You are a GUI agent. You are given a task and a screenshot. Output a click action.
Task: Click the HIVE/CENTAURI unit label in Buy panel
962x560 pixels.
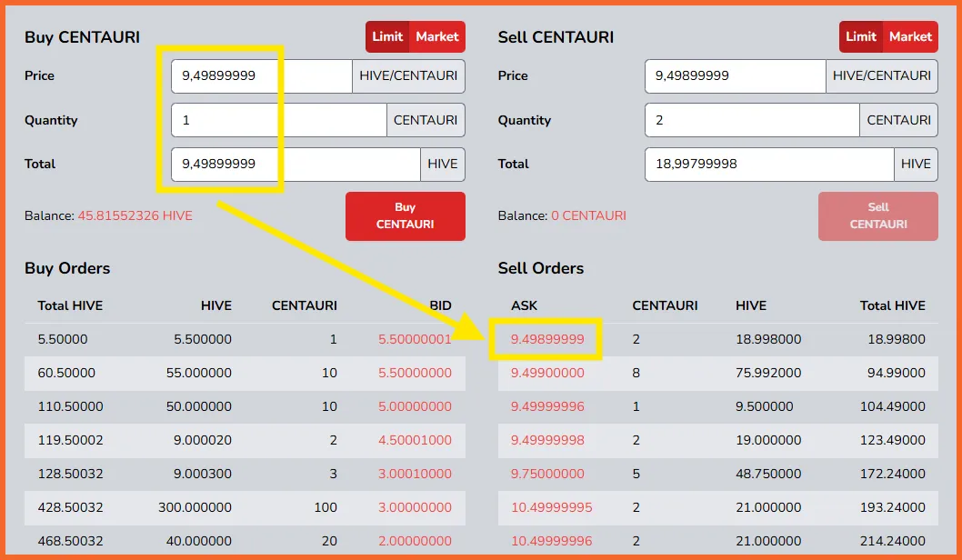pyautogui.click(x=408, y=76)
